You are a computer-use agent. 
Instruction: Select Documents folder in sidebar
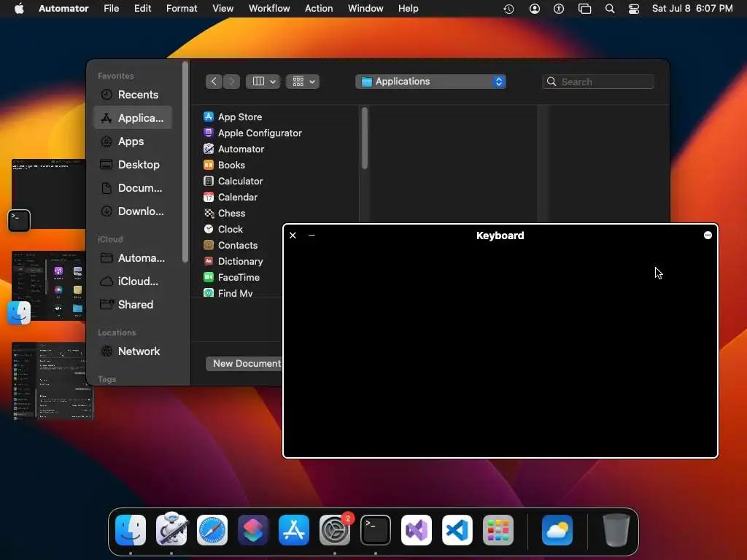pos(133,188)
